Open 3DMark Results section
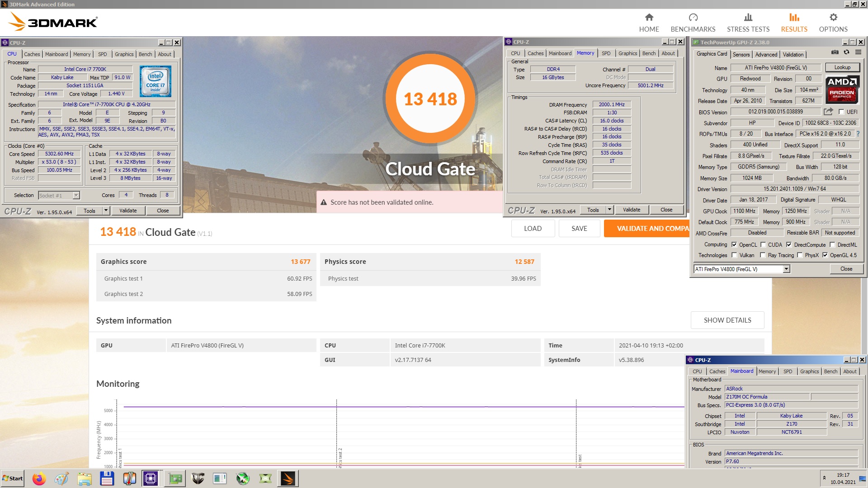 [794, 23]
